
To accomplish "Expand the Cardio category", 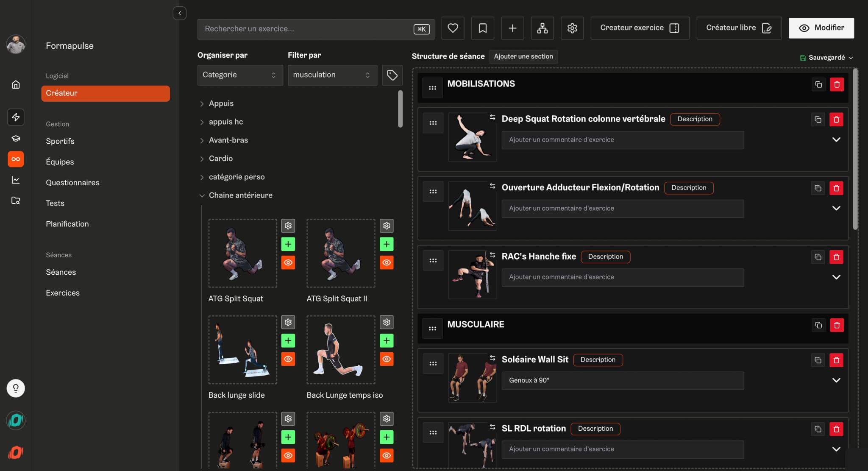I will (x=220, y=159).
